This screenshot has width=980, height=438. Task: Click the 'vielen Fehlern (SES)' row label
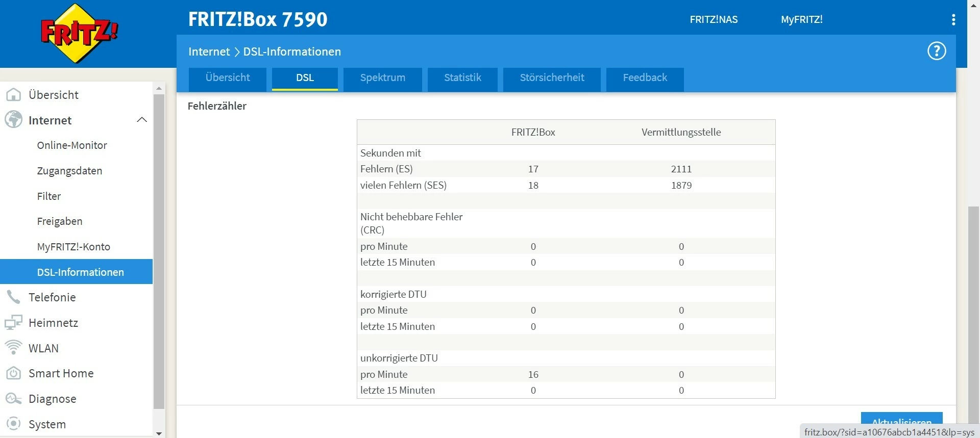click(x=403, y=185)
